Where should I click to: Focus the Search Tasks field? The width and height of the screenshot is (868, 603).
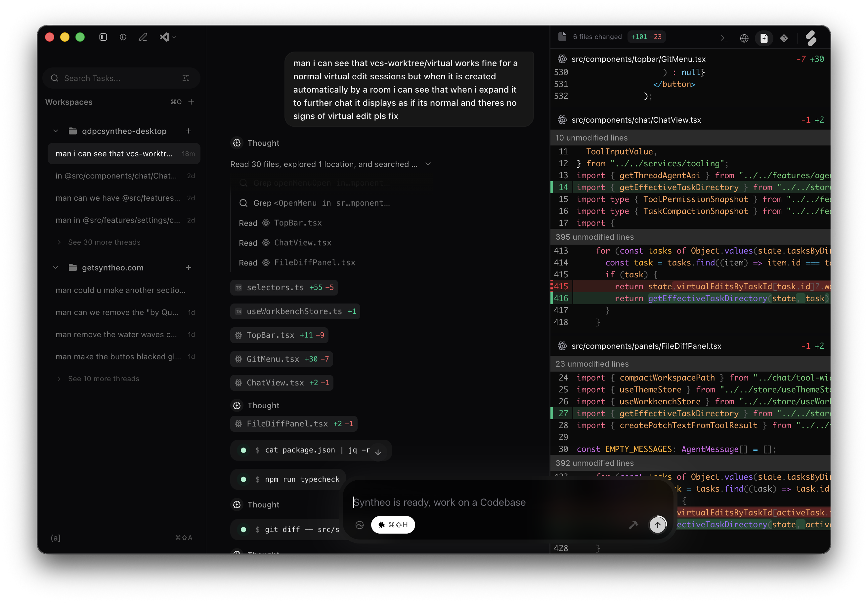(x=121, y=78)
